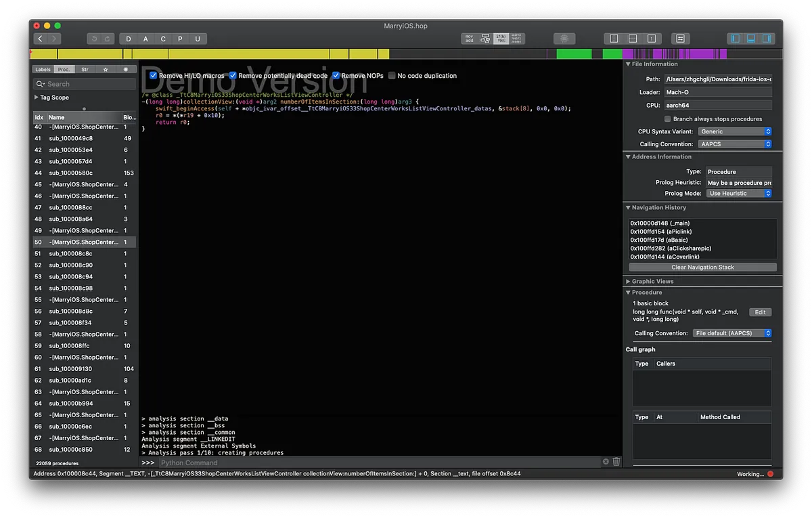The width and height of the screenshot is (812, 518).
Task: Show starred items tab in sidebar
Action: (105, 69)
